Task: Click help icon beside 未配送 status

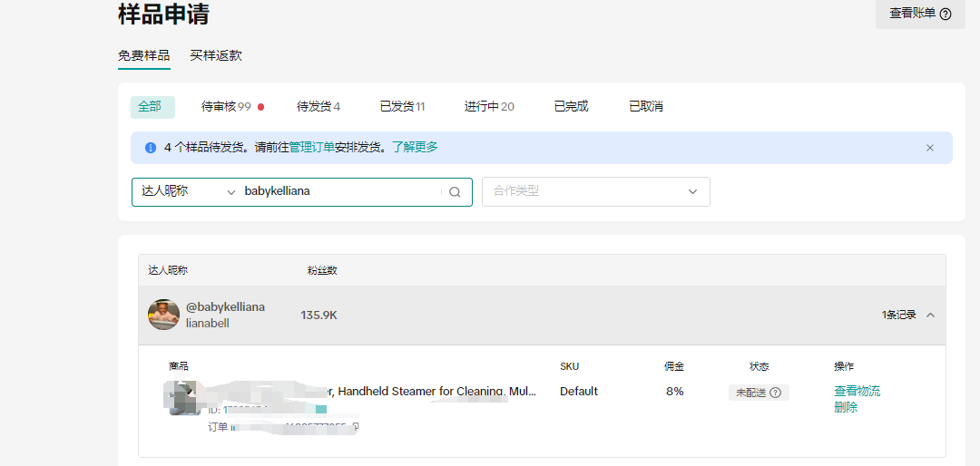Action: [x=775, y=393]
